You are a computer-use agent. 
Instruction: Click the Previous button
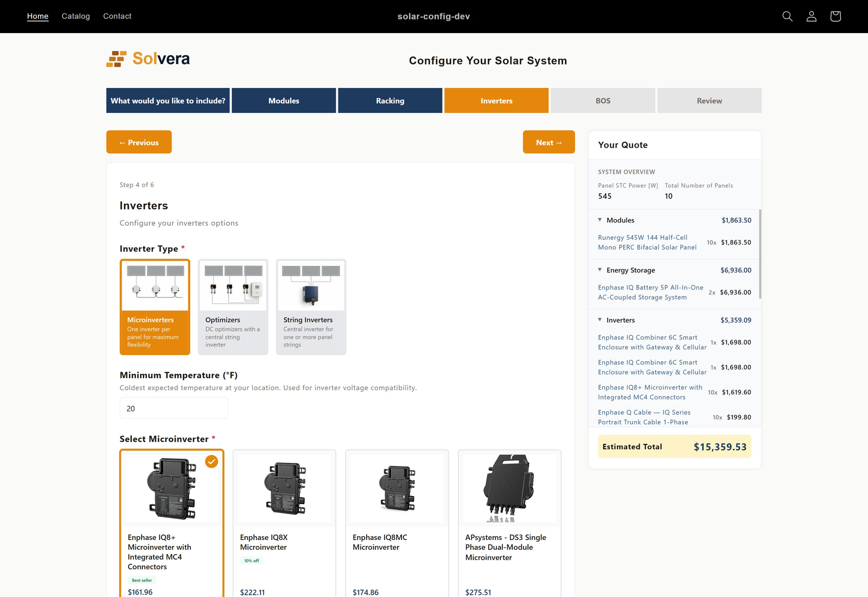tap(139, 142)
